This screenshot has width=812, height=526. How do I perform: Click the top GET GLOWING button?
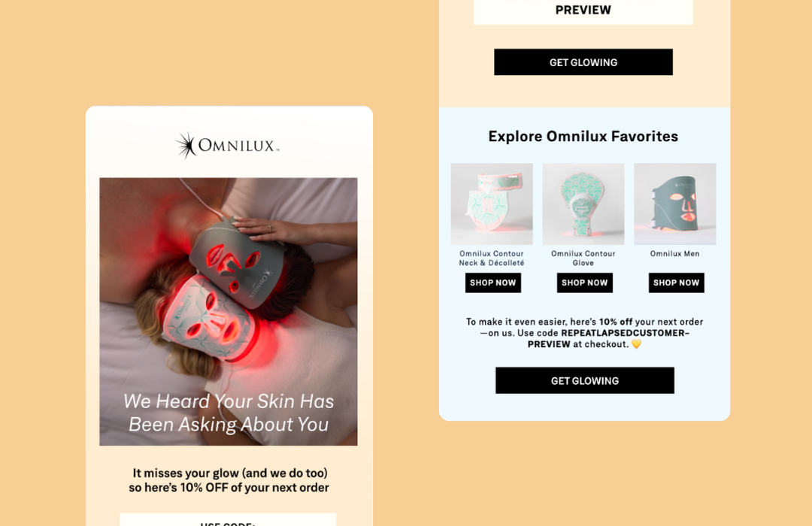click(583, 62)
